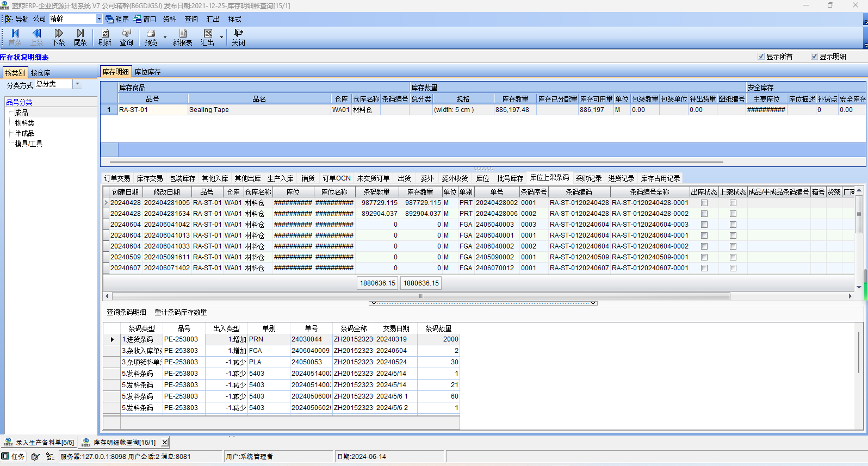Click the 查询 query toolbar icon
The image size is (868, 466).
[x=126, y=37]
